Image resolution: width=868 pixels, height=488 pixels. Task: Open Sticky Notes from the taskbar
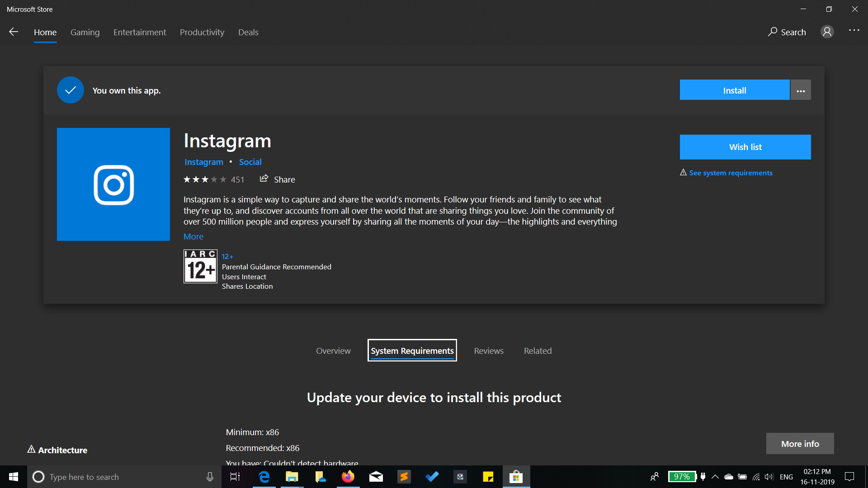[x=488, y=477]
